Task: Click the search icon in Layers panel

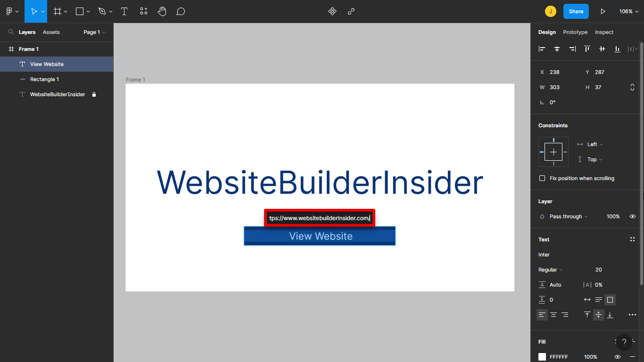Action: 11,32
